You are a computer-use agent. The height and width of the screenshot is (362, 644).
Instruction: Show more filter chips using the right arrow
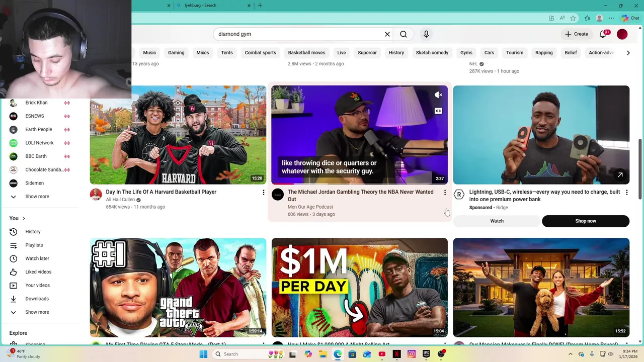click(x=628, y=53)
